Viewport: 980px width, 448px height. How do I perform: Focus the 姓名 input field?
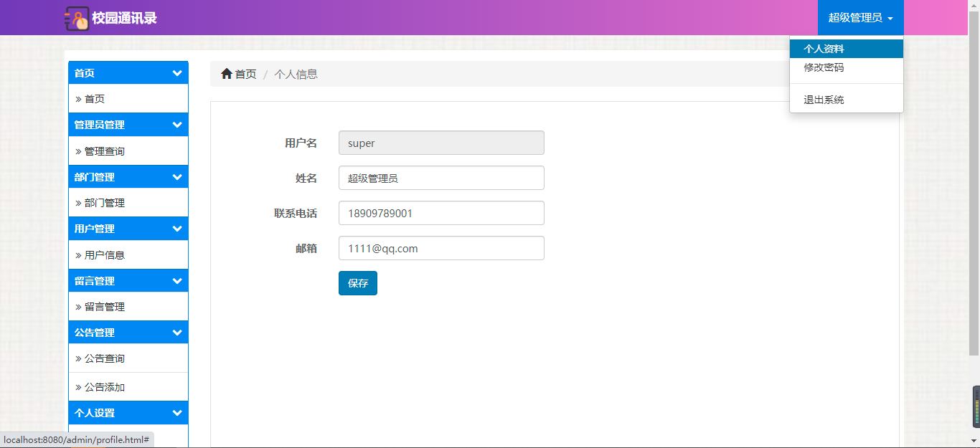[x=441, y=178]
